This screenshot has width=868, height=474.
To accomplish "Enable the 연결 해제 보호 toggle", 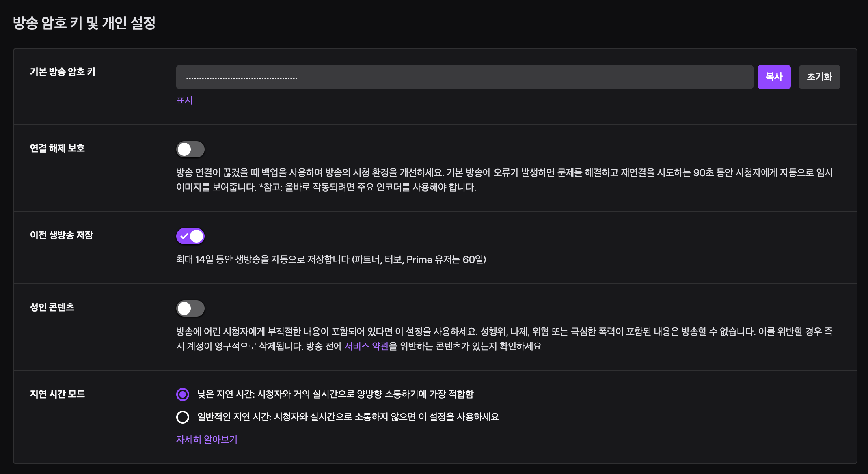I will click(x=190, y=149).
